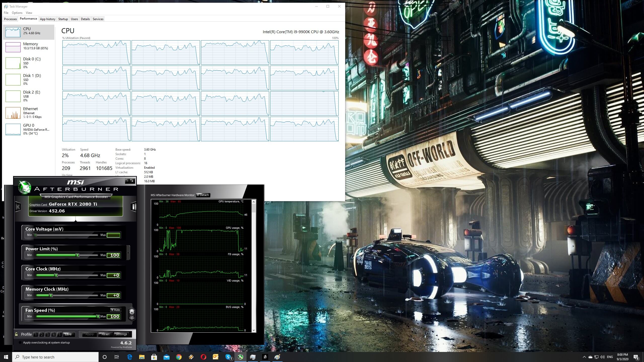This screenshot has height=362, width=644.
Task: Click the Kombustor K icon
Action: 18,207
